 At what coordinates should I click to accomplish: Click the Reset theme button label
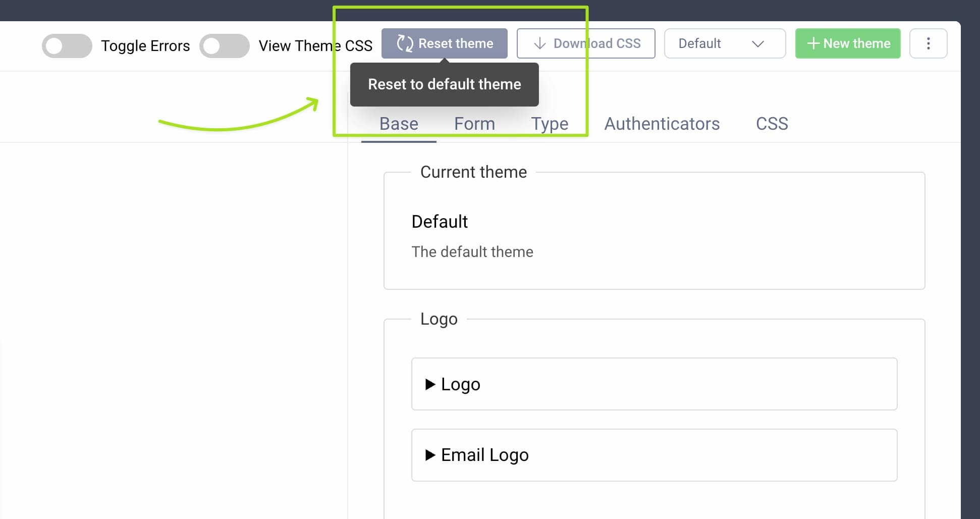pos(456,43)
